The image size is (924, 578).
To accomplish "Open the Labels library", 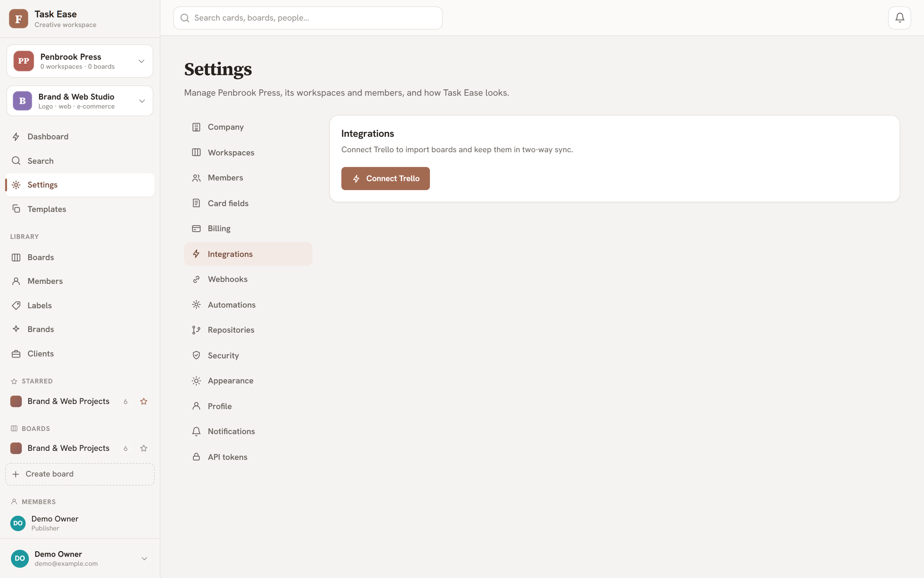I will [x=80, y=305].
